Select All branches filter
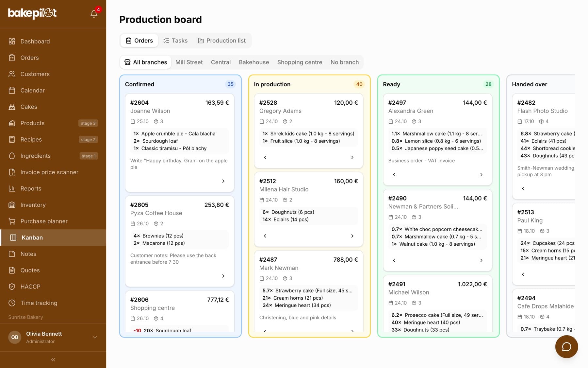This screenshot has height=368, width=588. click(x=146, y=62)
